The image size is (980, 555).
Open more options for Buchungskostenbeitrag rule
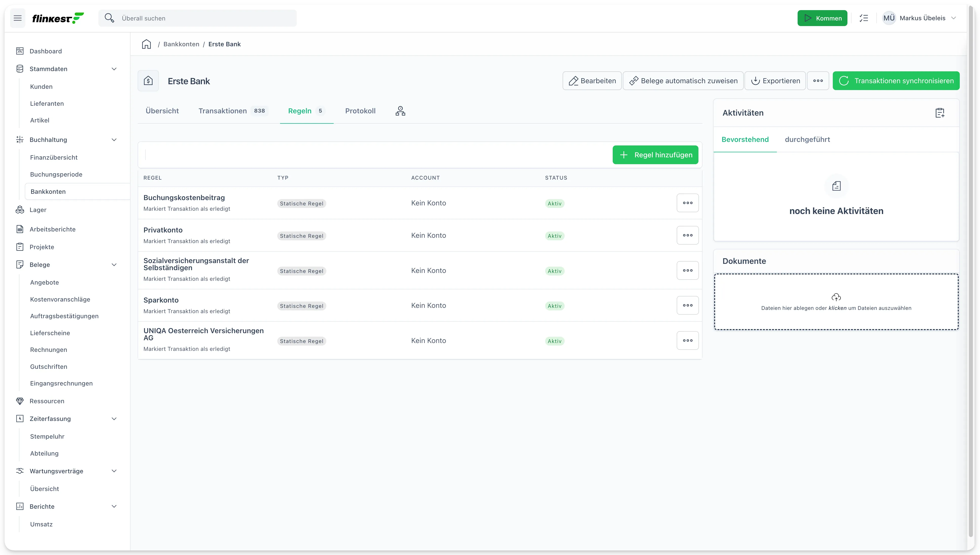[x=688, y=203]
